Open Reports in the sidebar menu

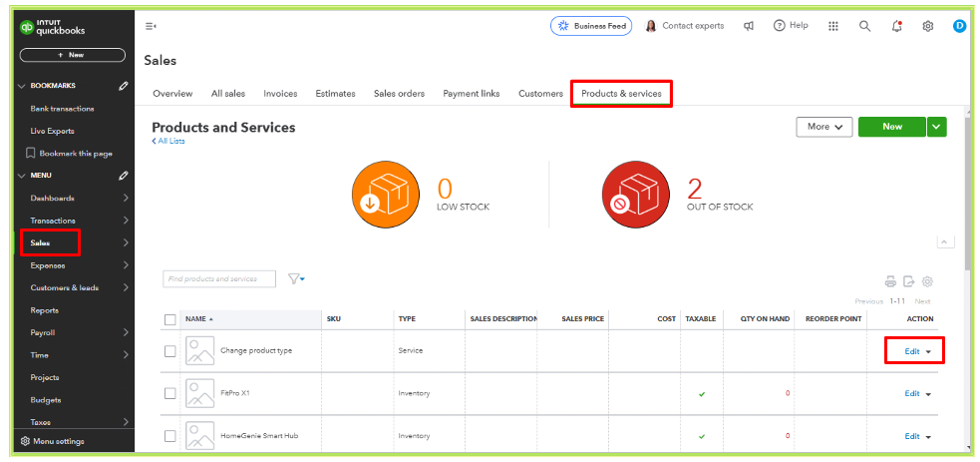tap(45, 310)
